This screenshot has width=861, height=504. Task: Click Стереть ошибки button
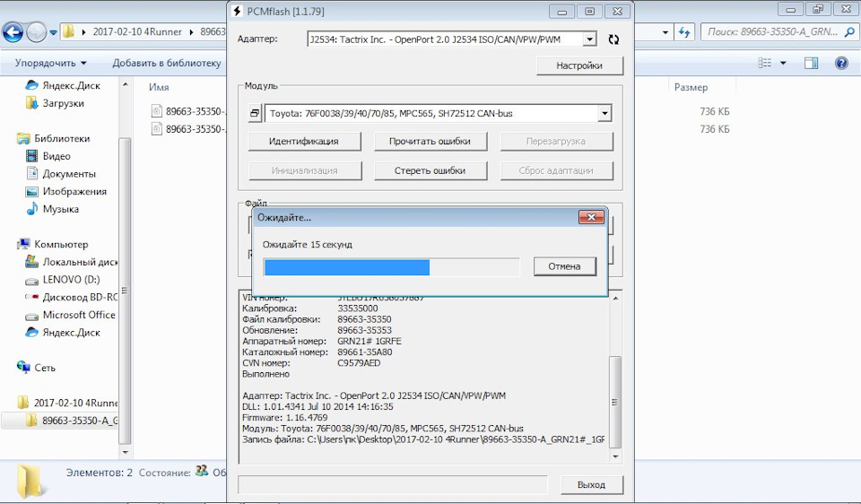click(x=430, y=170)
